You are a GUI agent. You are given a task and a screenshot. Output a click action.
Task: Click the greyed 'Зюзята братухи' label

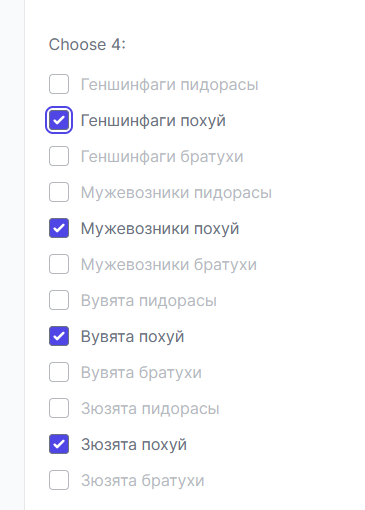143,481
